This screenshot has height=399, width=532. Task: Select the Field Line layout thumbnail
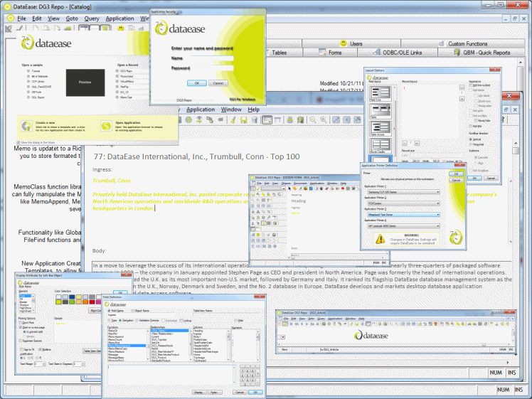tap(381, 93)
